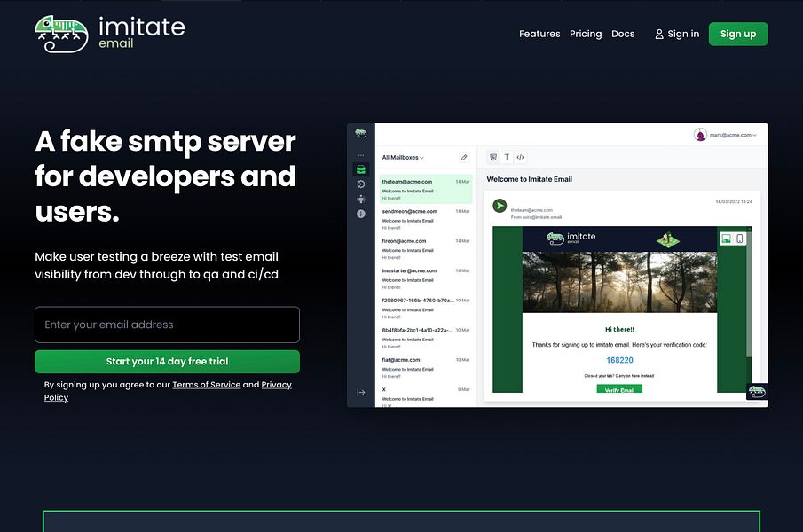
Task: Click the green Sign up button
Action: coord(738,34)
